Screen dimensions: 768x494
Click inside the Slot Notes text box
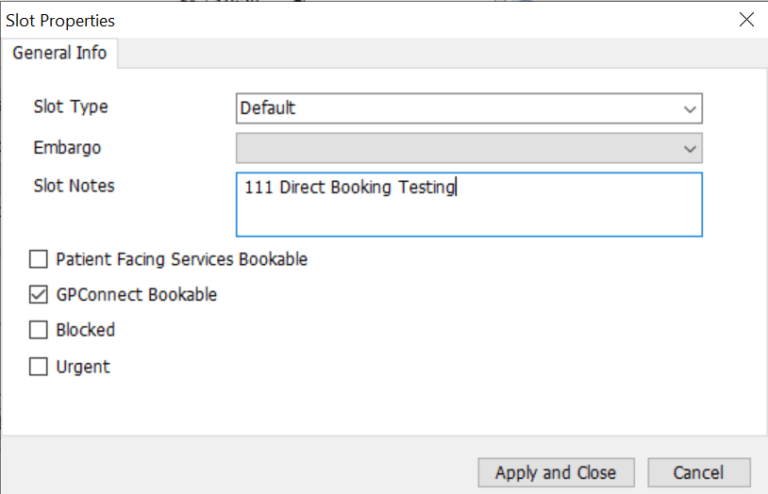(x=469, y=210)
